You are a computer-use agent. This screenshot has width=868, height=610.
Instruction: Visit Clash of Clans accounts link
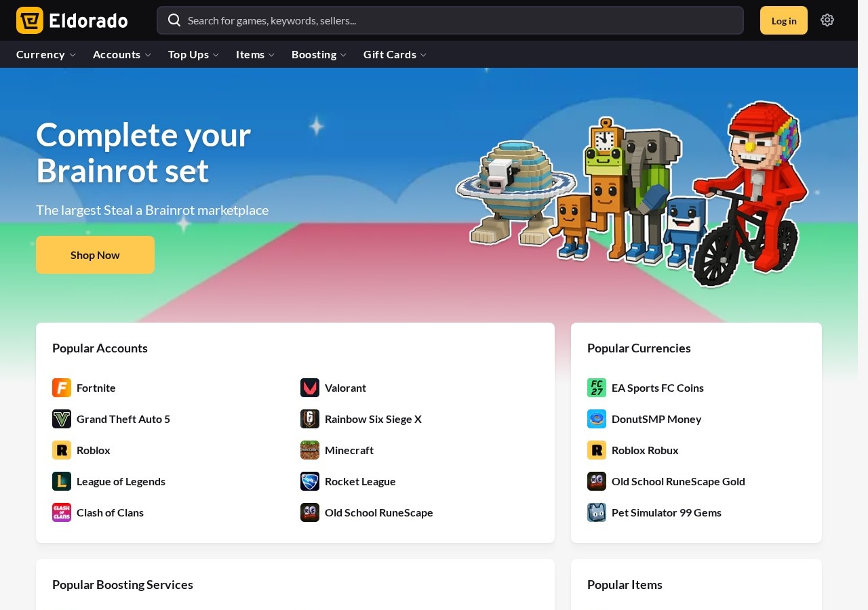(x=110, y=512)
